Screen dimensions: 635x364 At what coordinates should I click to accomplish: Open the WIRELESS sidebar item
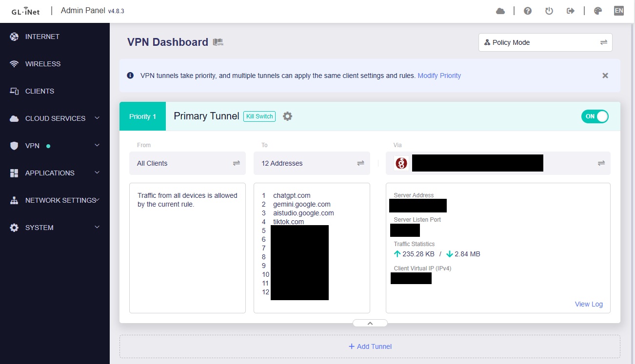pyautogui.click(x=43, y=64)
